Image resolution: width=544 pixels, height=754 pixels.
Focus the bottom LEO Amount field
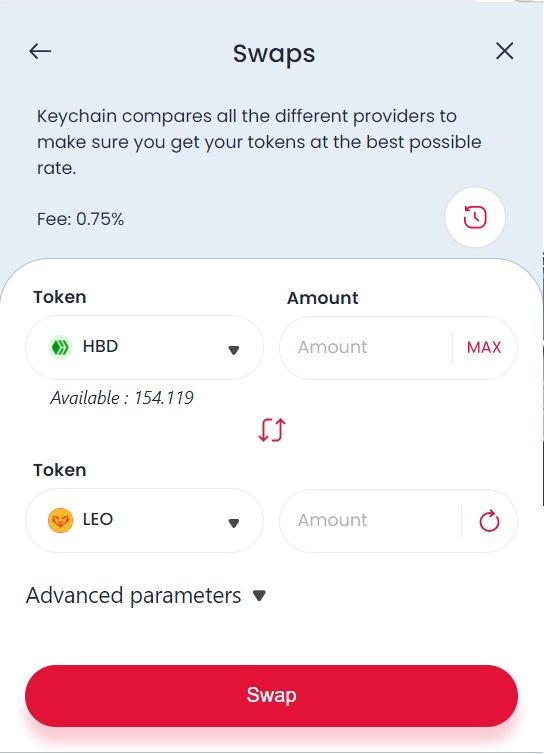tap(370, 520)
